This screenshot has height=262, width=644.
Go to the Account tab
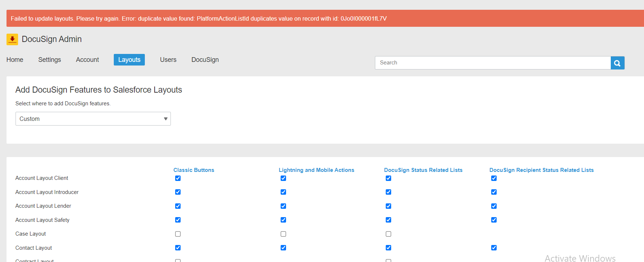pyautogui.click(x=87, y=60)
